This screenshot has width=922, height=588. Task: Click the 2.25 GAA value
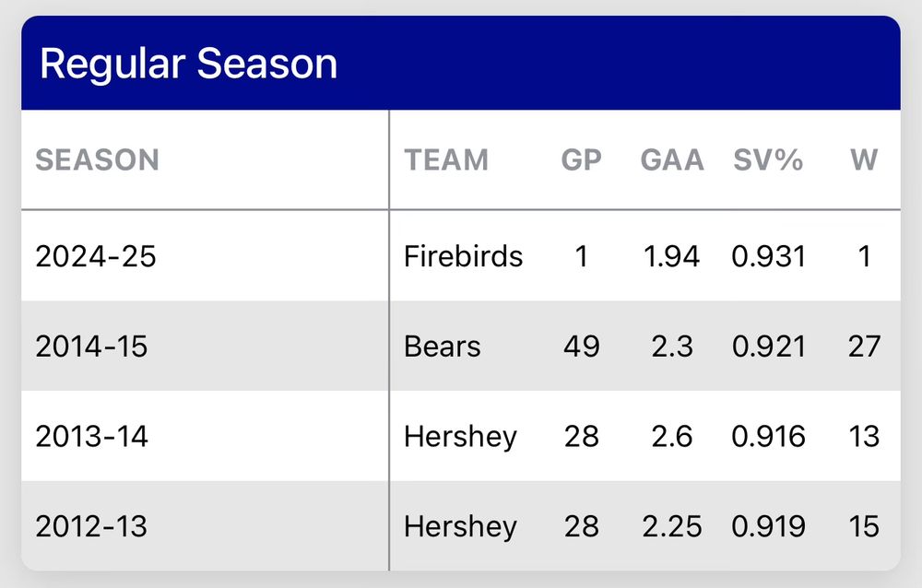(672, 526)
